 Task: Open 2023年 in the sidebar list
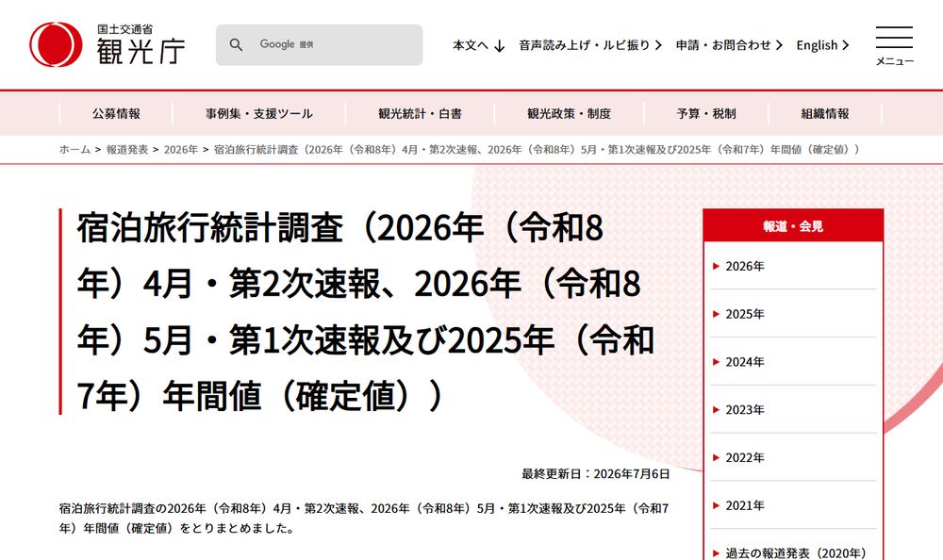pos(745,409)
